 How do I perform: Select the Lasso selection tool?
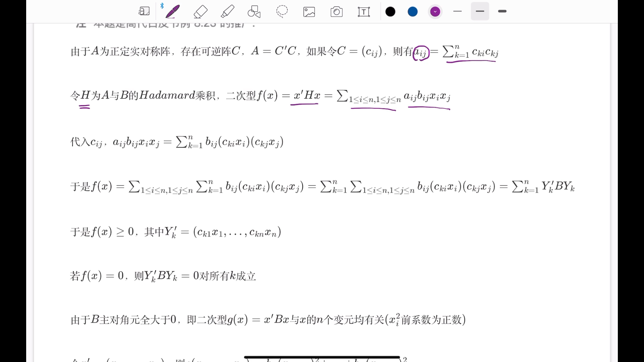coord(282,12)
